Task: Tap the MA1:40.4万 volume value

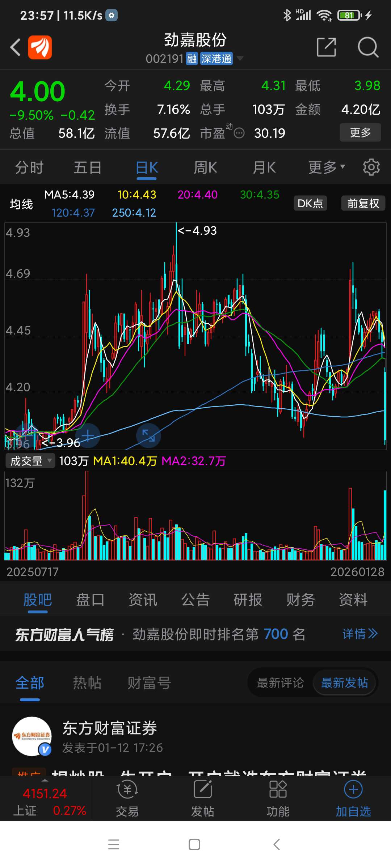Action: 125,461
